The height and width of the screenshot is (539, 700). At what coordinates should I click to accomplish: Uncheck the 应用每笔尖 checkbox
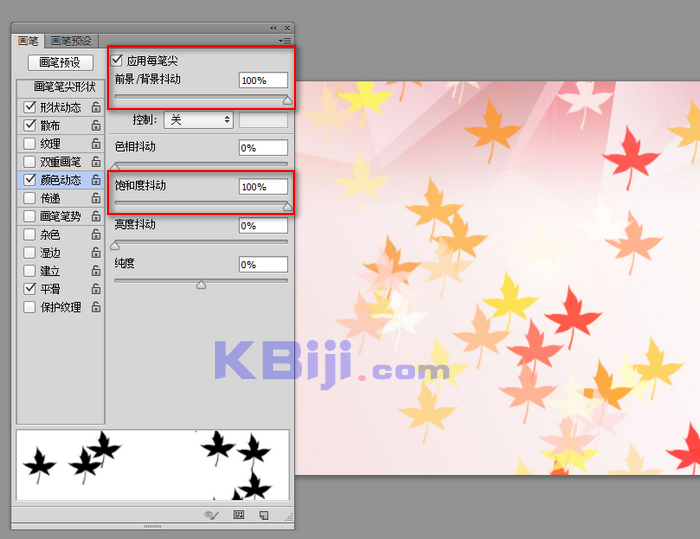pos(117,60)
